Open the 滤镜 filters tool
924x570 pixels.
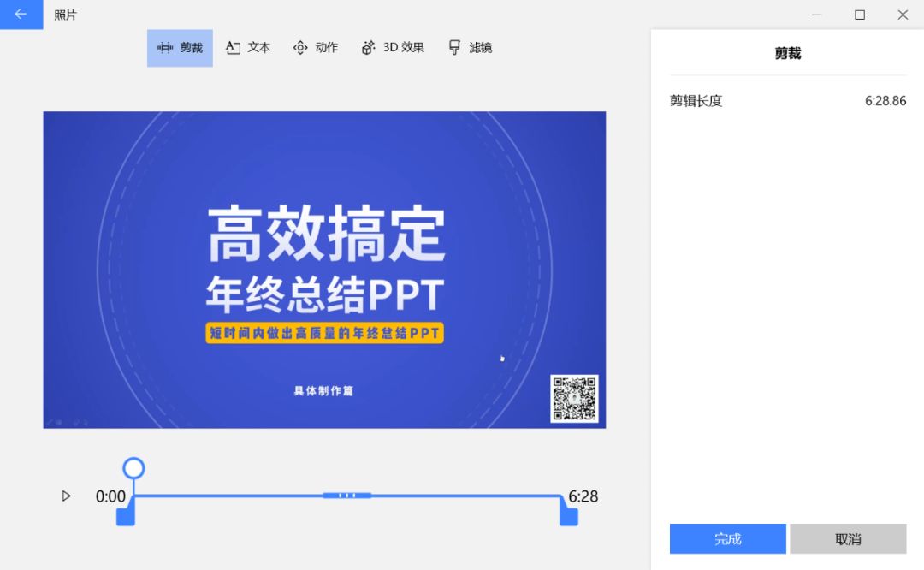471,48
